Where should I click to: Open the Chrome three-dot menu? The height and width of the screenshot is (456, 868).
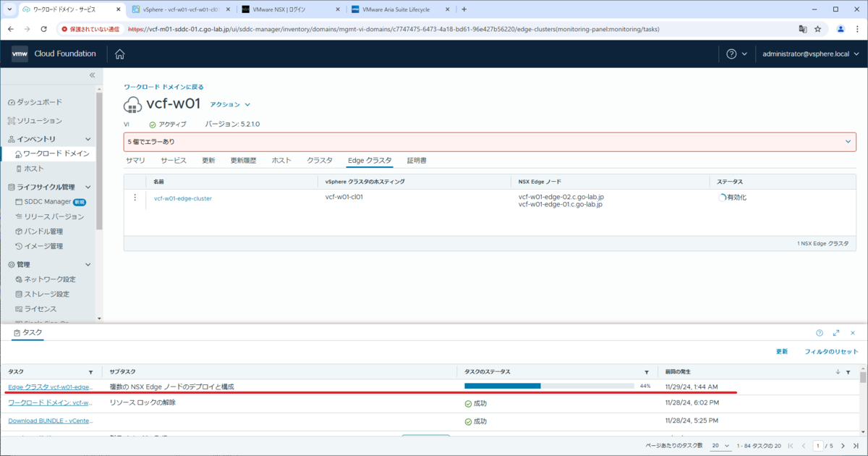pos(857,29)
